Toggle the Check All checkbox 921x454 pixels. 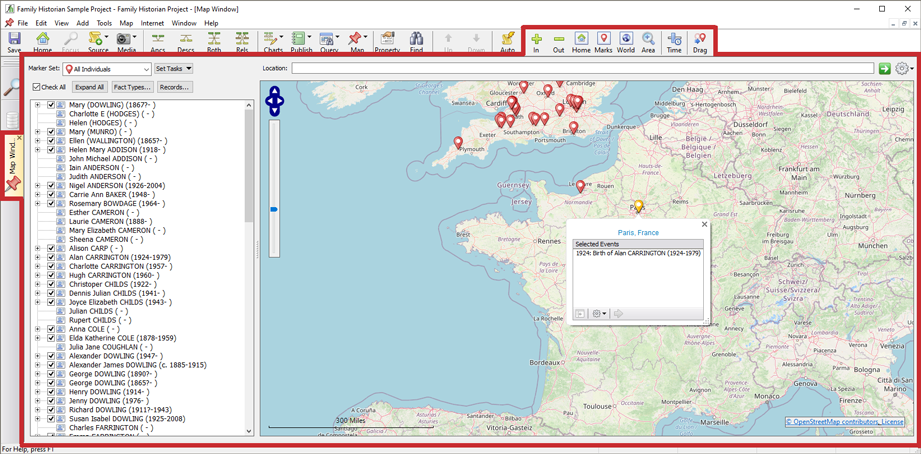(x=36, y=88)
